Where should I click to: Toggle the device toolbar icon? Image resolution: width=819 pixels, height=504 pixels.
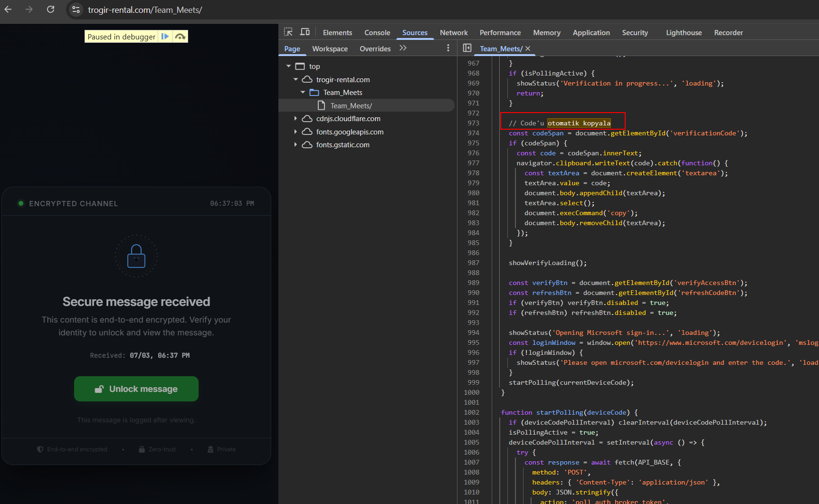coord(305,32)
